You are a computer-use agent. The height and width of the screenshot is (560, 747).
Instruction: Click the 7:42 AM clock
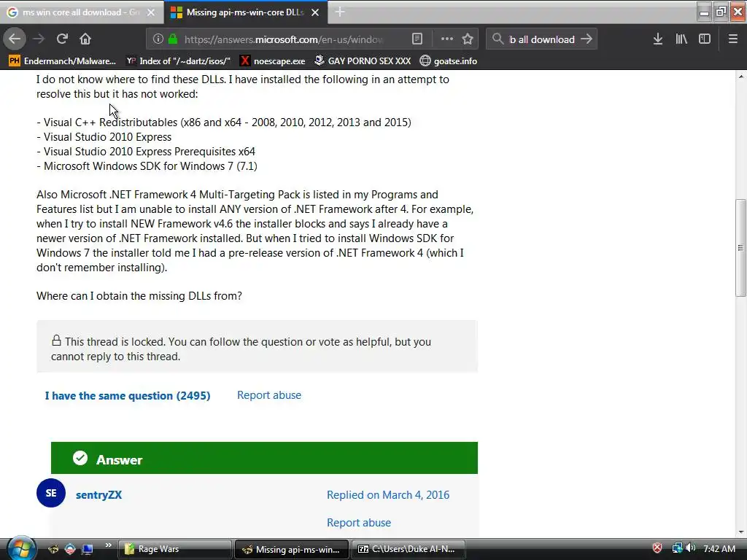(719, 548)
